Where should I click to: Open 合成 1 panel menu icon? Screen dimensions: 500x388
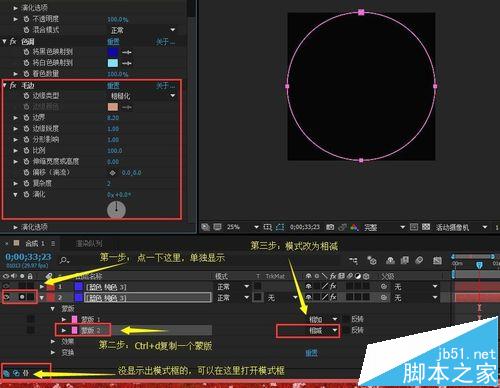coord(53,243)
